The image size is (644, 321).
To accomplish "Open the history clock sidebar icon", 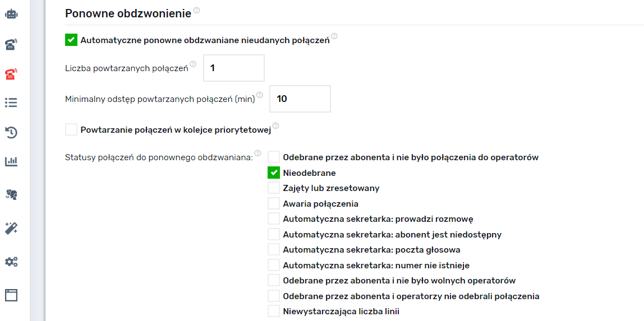I will pos(11,133).
